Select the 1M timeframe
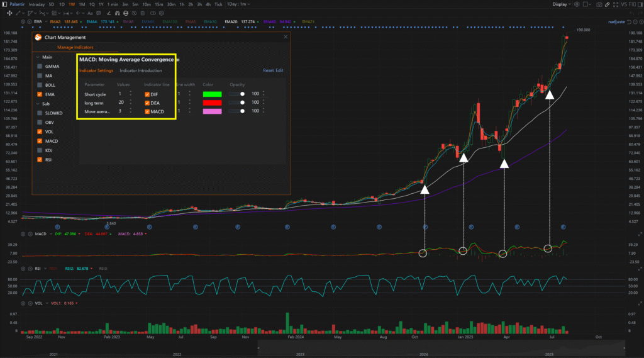Image resolution: width=644 pixels, height=358 pixels. pyautogui.click(x=82, y=4)
